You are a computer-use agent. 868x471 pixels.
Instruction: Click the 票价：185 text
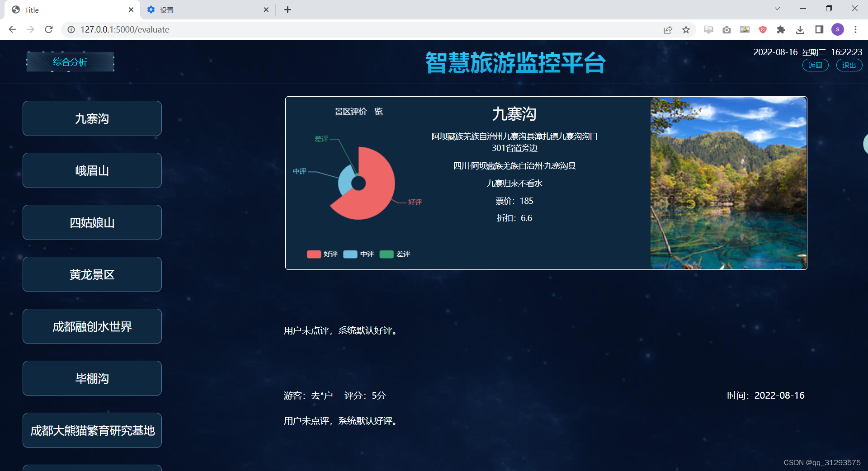[x=514, y=201]
